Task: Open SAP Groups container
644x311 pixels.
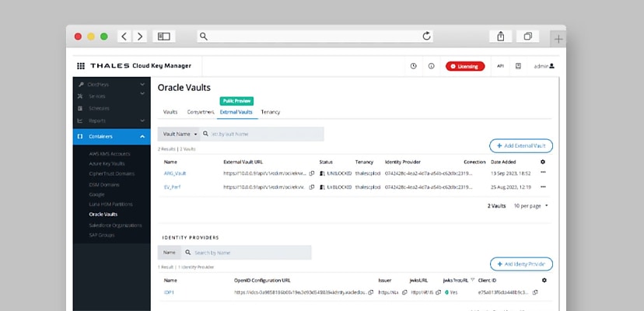Action: 102,236
